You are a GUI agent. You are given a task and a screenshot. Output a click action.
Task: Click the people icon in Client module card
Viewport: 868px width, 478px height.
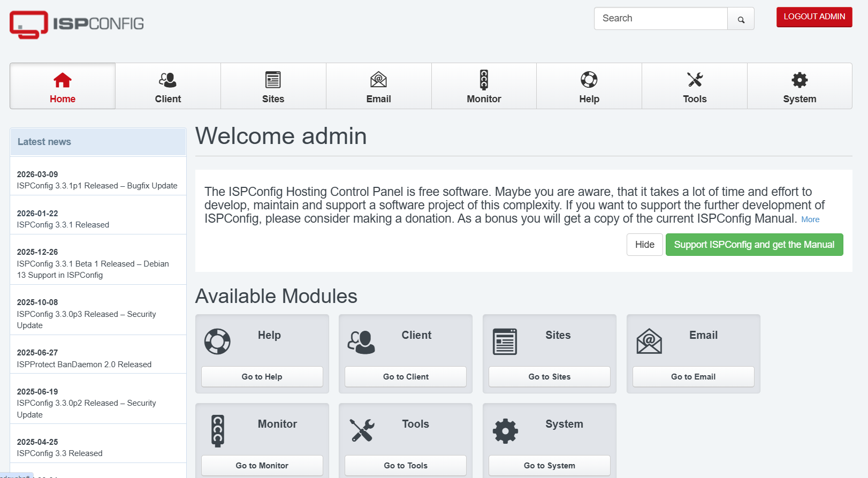click(x=361, y=342)
